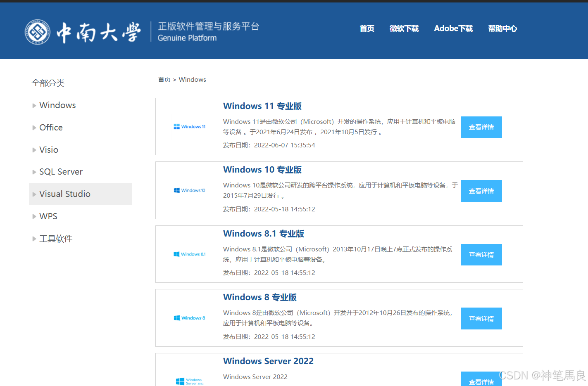588x386 pixels.
Task: Open the Windows 10 专业版 title link
Action: click(262, 170)
